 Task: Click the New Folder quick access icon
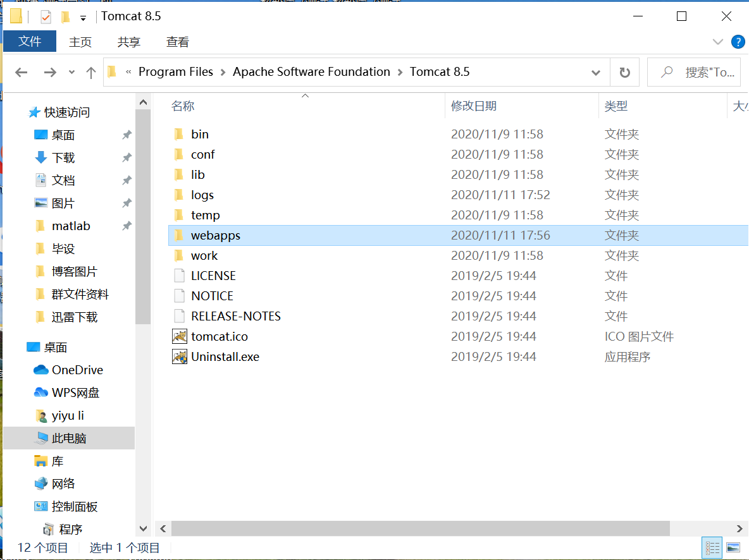point(66,17)
